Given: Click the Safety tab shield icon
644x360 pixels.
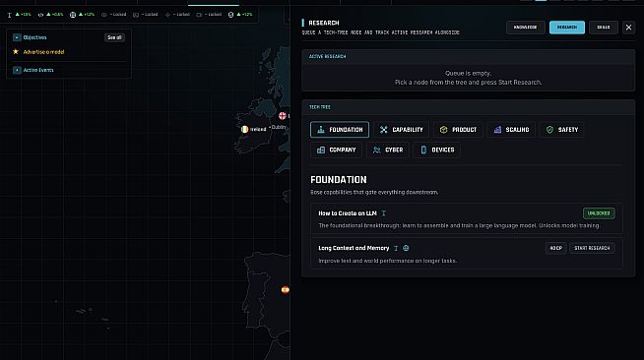Looking at the screenshot, I should coord(549,130).
